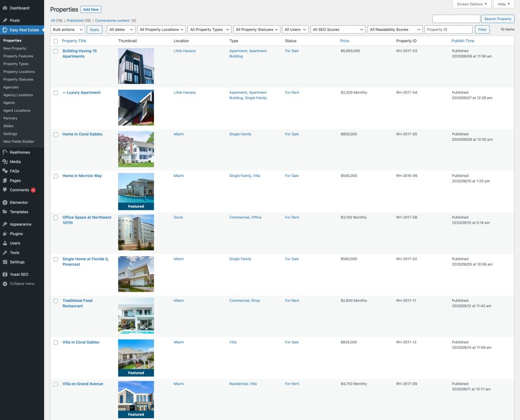Screen dimensions: 520x420
Task: Open the Help tab button
Action: (504, 4)
